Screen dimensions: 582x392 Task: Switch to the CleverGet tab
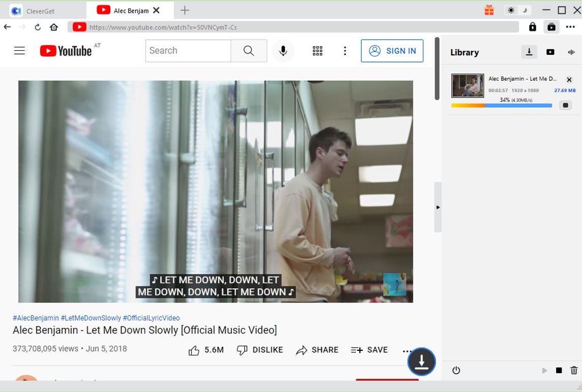(x=40, y=11)
